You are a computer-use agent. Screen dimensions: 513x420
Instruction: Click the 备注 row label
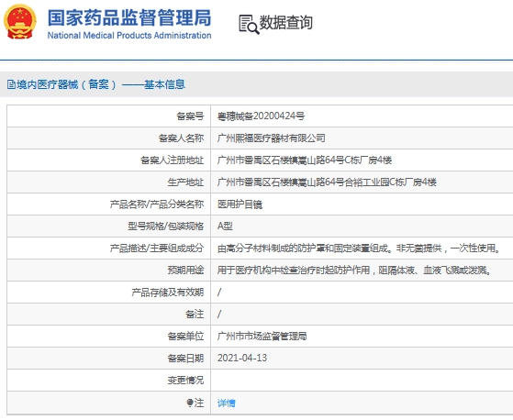point(195,315)
